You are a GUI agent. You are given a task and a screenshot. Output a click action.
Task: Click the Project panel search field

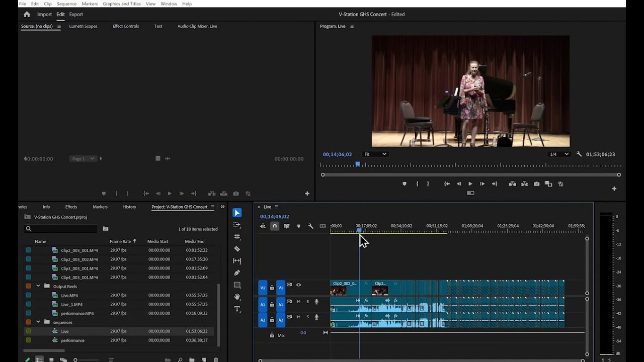[x=60, y=229]
